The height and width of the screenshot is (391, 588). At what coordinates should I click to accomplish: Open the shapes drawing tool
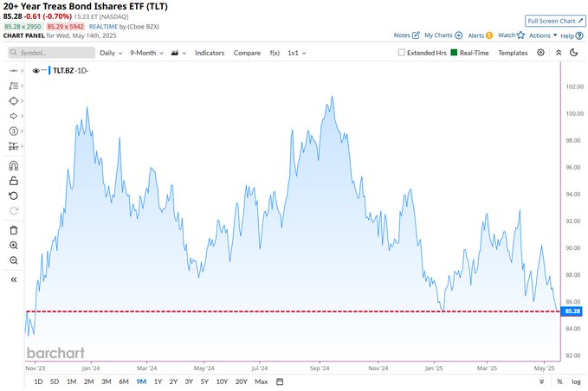click(14, 100)
